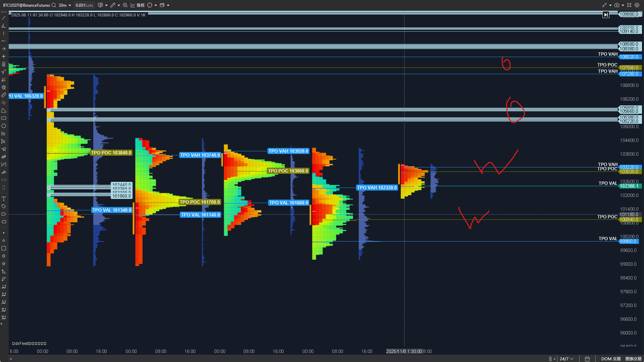The image size is (644, 362).
Task: Click the TPO POC 101700.0 label
Action: pos(200,202)
